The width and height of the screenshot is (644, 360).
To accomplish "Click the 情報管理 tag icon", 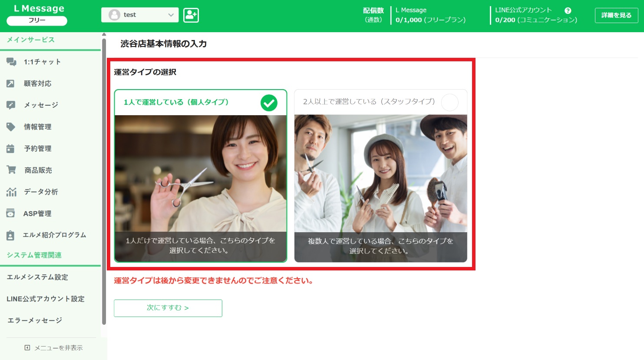I will pyautogui.click(x=11, y=127).
